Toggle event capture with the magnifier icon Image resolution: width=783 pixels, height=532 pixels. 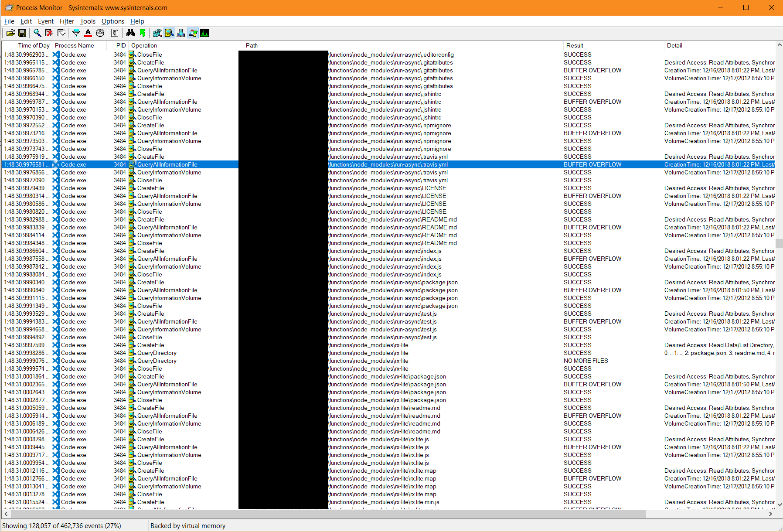(37, 33)
